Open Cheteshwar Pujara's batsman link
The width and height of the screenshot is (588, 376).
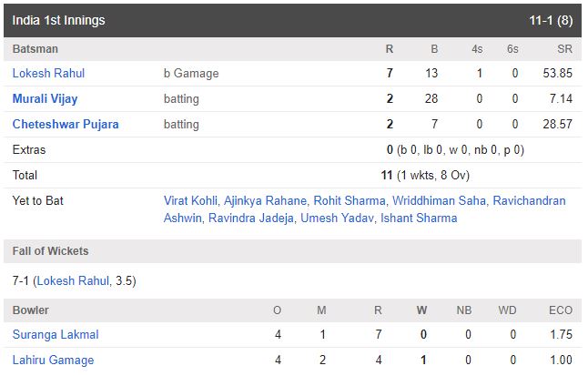pos(66,124)
